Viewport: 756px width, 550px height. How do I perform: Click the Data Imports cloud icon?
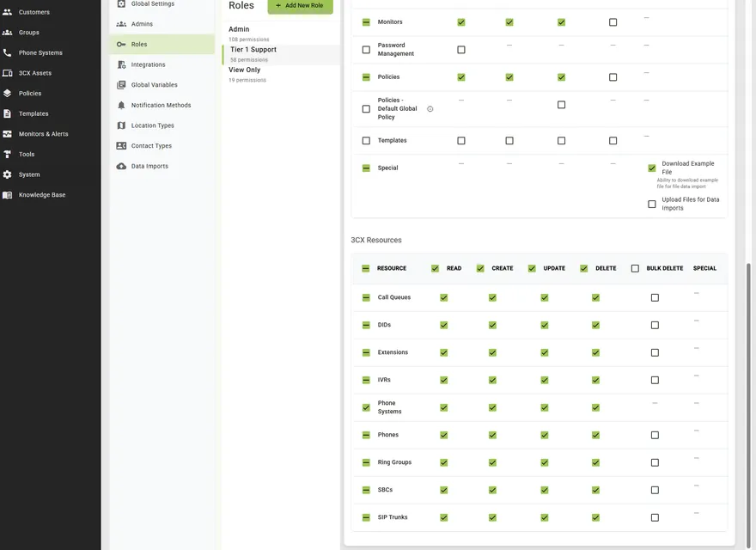pos(121,166)
